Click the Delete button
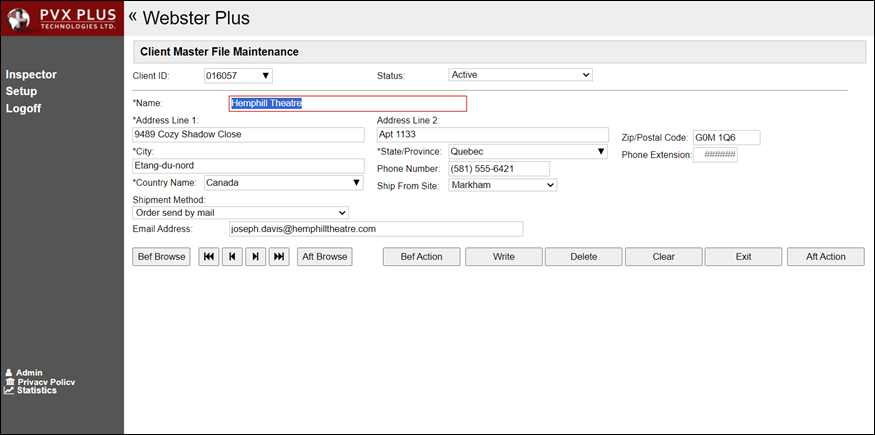Viewport: 875px width, 435px height. (x=584, y=257)
